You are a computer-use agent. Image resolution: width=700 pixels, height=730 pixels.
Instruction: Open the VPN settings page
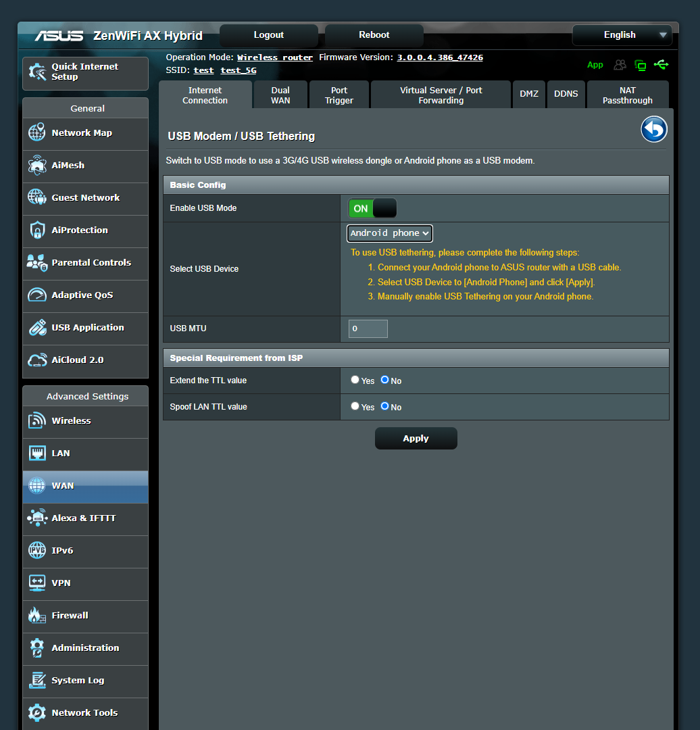(x=61, y=584)
